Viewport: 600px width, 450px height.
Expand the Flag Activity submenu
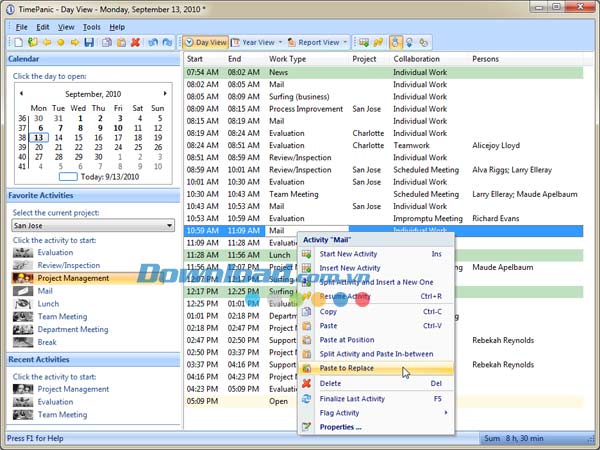pyautogui.click(x=375, y=412)
